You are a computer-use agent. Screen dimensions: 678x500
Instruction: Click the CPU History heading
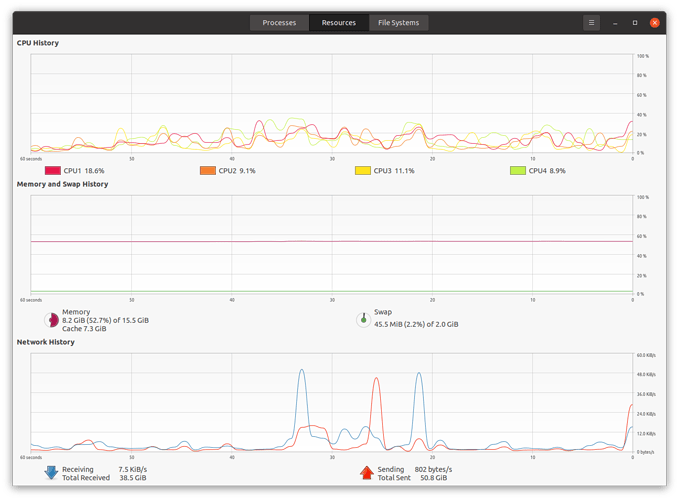coord(38,43)
